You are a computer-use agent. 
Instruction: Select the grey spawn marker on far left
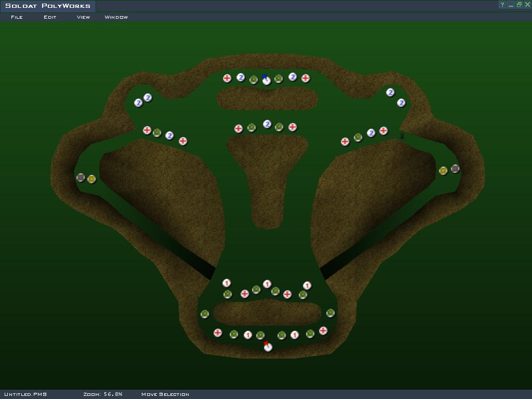click(81, 178)
